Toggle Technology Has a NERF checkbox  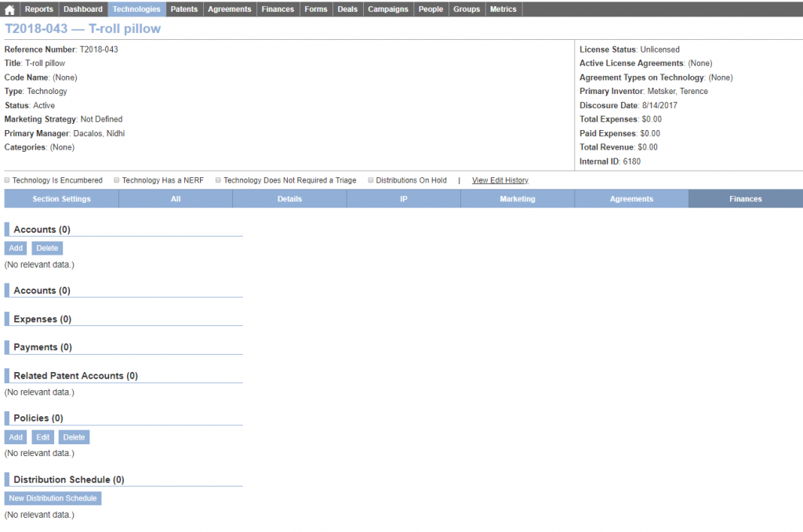click(117, 180)
